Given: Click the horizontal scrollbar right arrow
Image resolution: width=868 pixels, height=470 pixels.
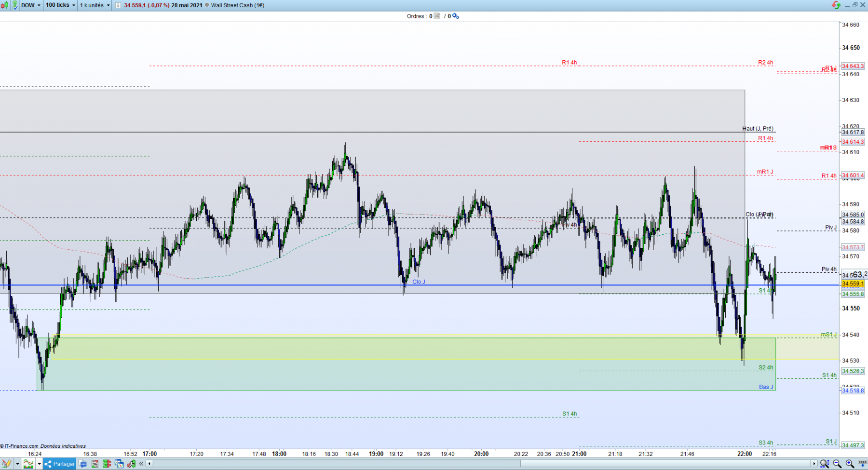Looking at the screenshot, I should (x=814, y=464).
